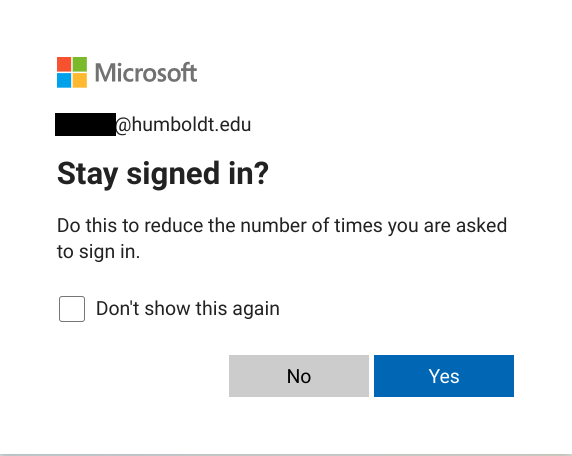Click the blue square of Microsoft logo

click(x=64, y=81)
